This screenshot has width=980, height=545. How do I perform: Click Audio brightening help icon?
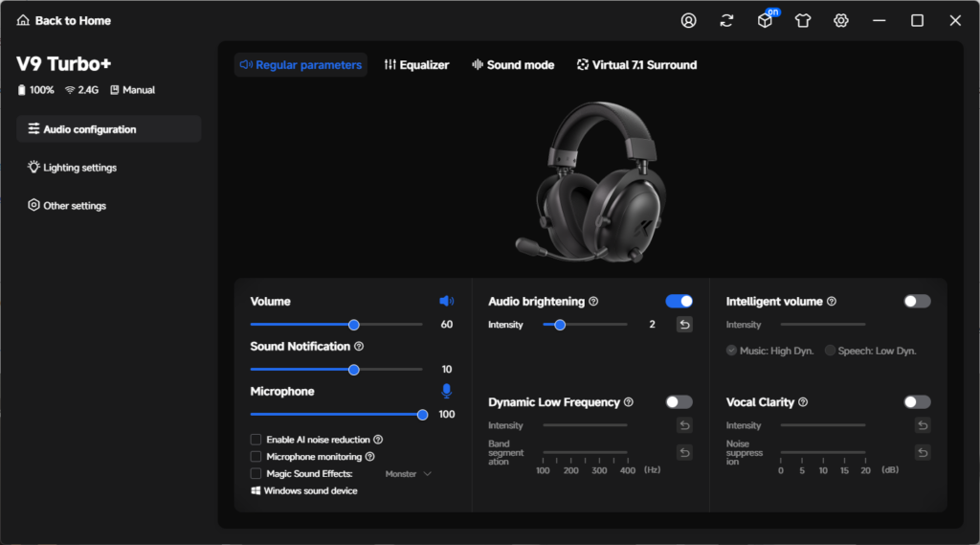tap(593, 302)
